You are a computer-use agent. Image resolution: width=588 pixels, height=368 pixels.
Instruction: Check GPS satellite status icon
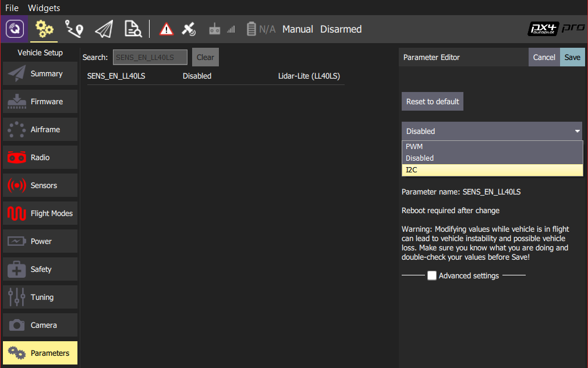pos(189,29)
